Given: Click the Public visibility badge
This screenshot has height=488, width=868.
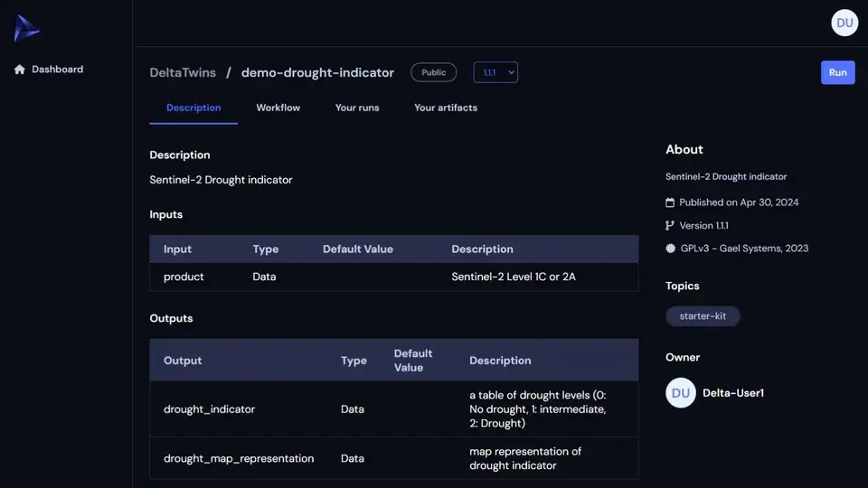Looking at the screenshot, I should point(433,72).
